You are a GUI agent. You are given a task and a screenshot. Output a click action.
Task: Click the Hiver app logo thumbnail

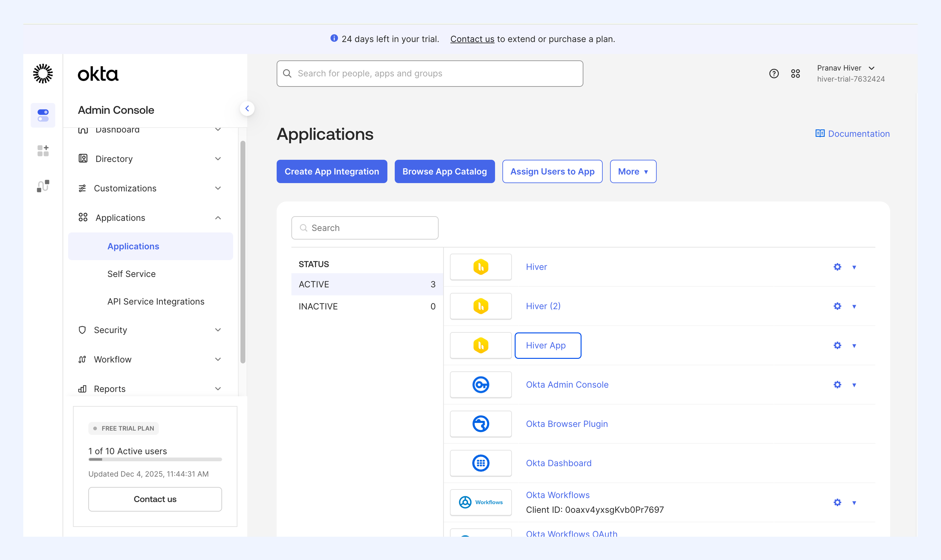point(481,267)
